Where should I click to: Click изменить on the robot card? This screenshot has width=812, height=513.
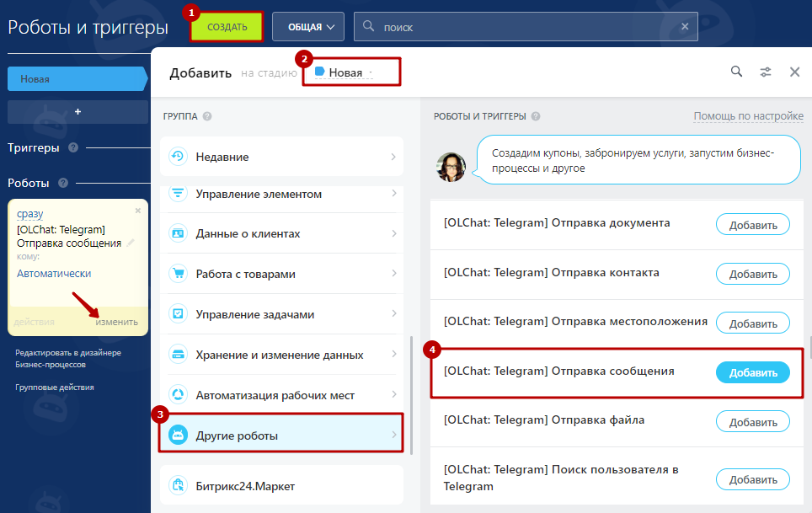coord(116,322)
